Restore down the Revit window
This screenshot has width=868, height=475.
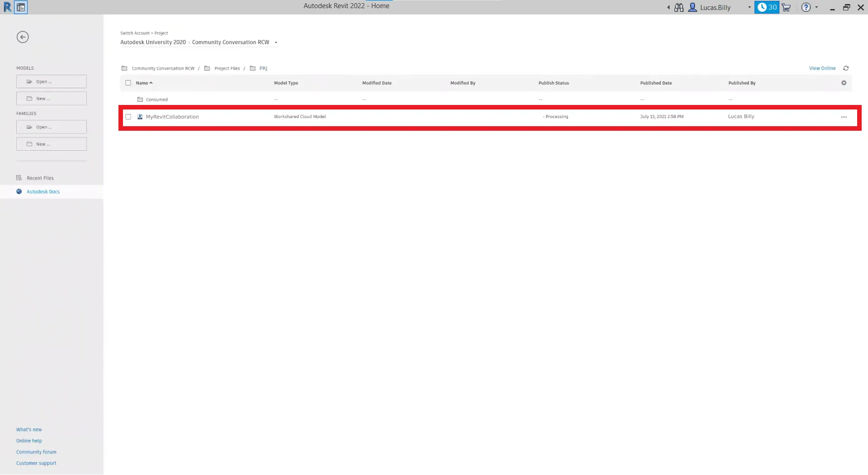(846, 7)
